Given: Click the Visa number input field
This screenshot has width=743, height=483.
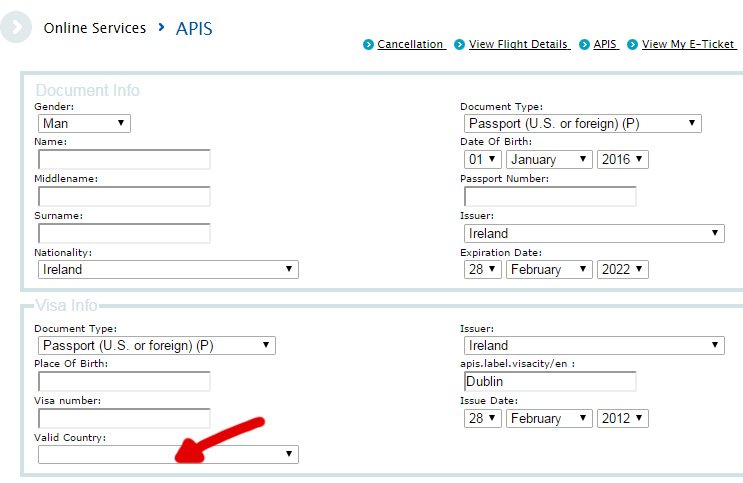Looking at the screenshot, I should 124,418.
